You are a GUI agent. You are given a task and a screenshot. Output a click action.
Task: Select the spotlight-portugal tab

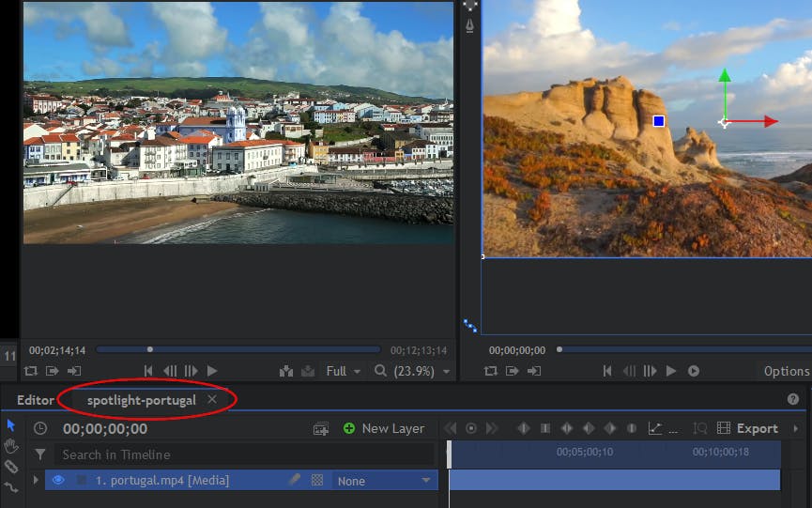[x=142, y=400]
